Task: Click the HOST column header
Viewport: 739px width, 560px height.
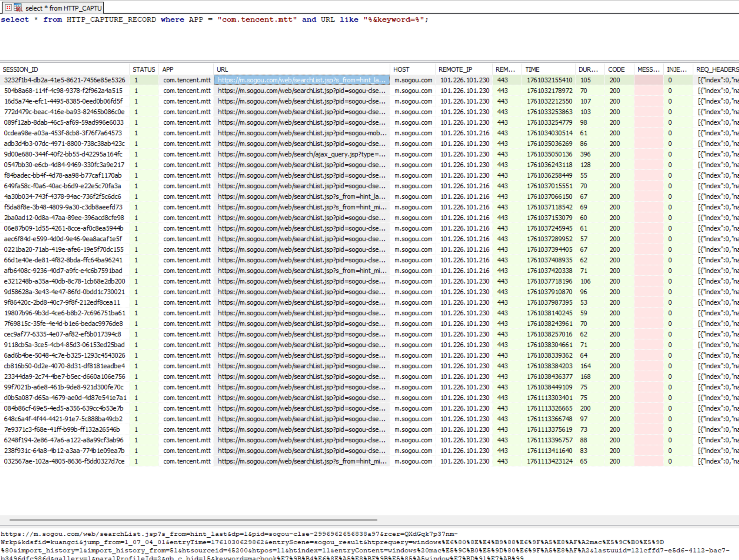Action: click(x=401, y=69)
